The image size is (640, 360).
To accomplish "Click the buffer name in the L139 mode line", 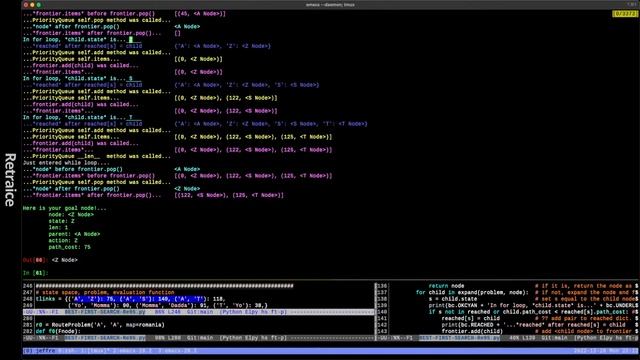I will [459, 338].
